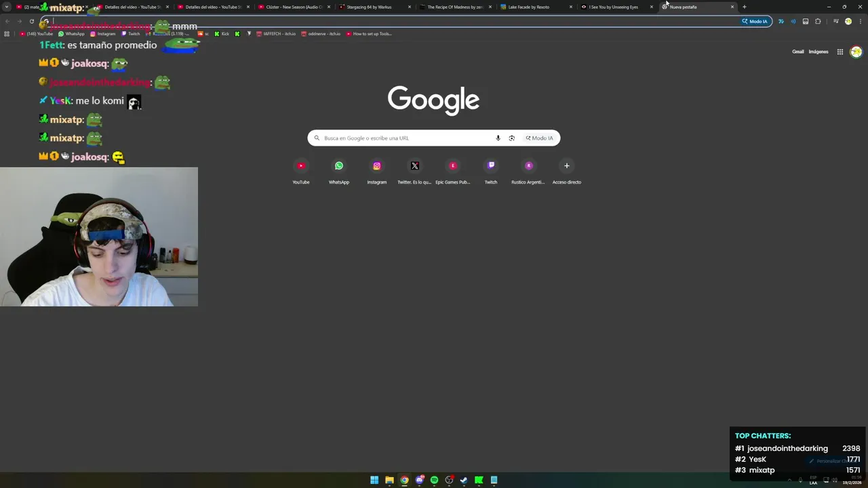Click Modo IA in the search box
This screenshot has height=488, width=868.
point(540,138)
